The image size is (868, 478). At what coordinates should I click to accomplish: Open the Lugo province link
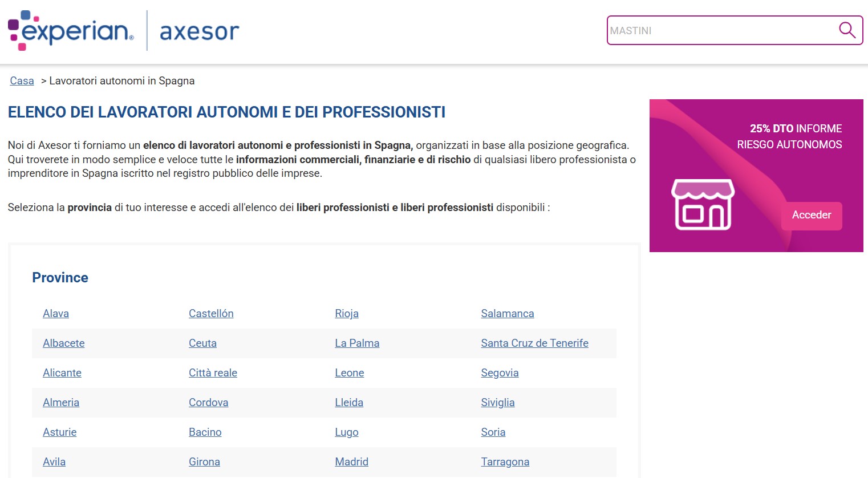point(347,432)
